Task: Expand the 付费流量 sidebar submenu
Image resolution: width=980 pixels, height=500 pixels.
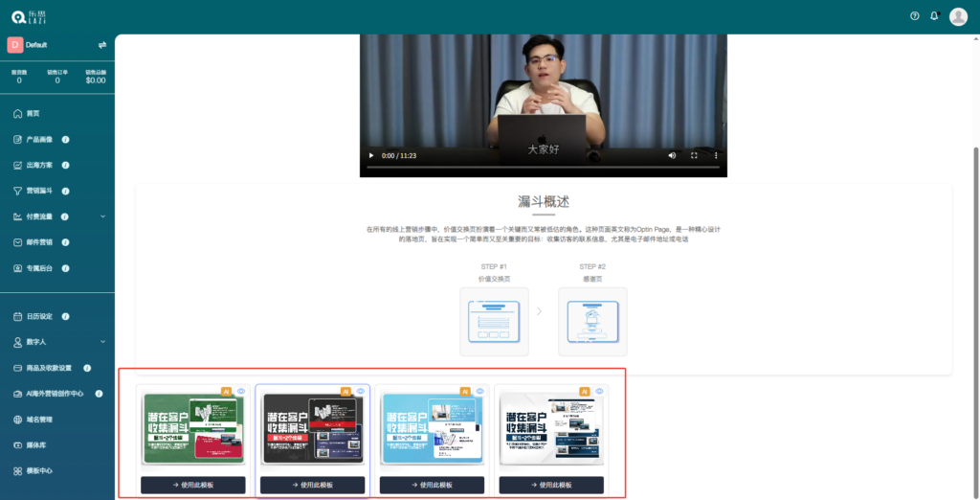Action: tap(102, 216)
